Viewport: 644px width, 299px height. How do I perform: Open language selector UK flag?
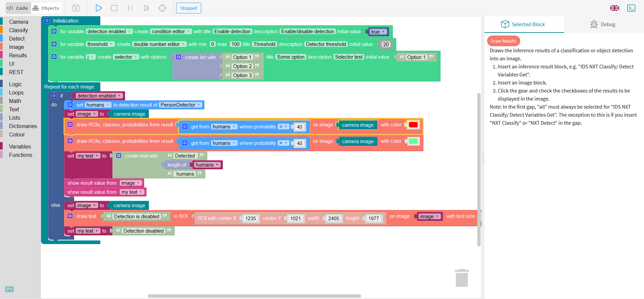[614, 8]
